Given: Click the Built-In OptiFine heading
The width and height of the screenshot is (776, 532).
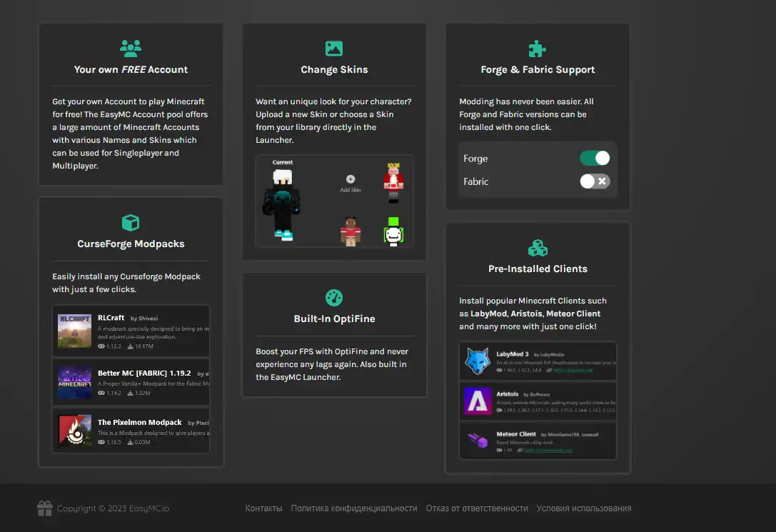Looking at the screenshot, I should click(334, 318).
